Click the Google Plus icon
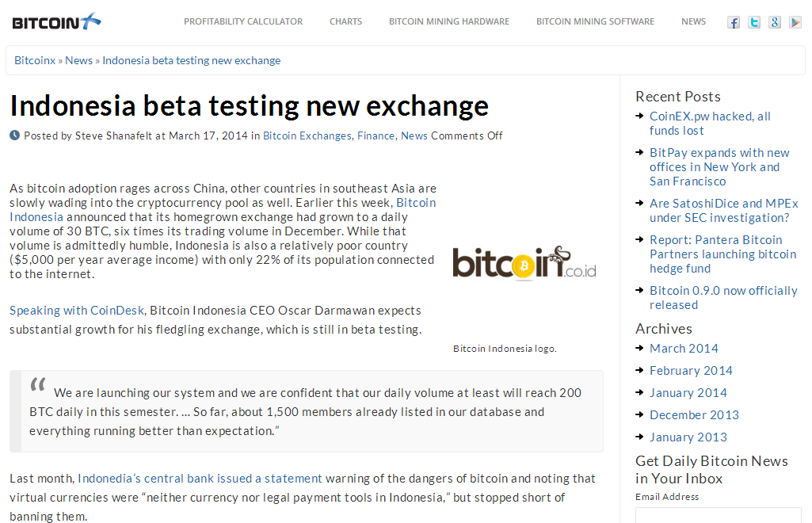Image resolution: width=812 pixels, height=523 pixels. (775, 22)
